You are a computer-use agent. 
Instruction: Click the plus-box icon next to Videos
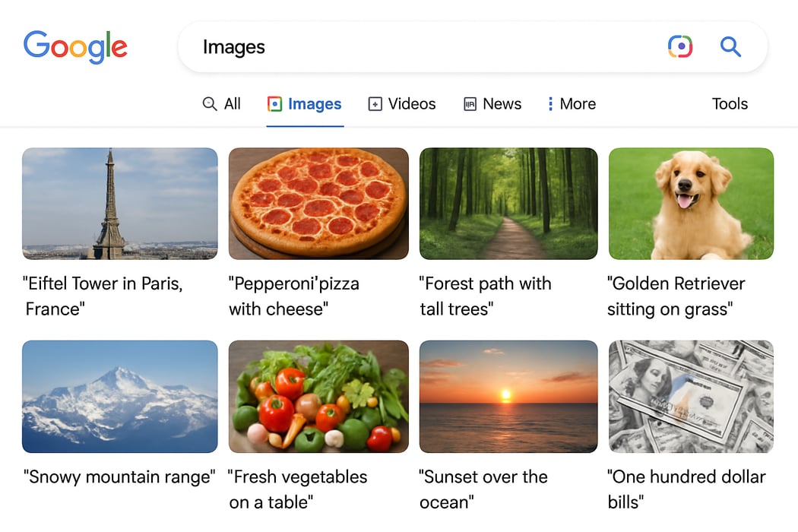click(x=374, y=103)
